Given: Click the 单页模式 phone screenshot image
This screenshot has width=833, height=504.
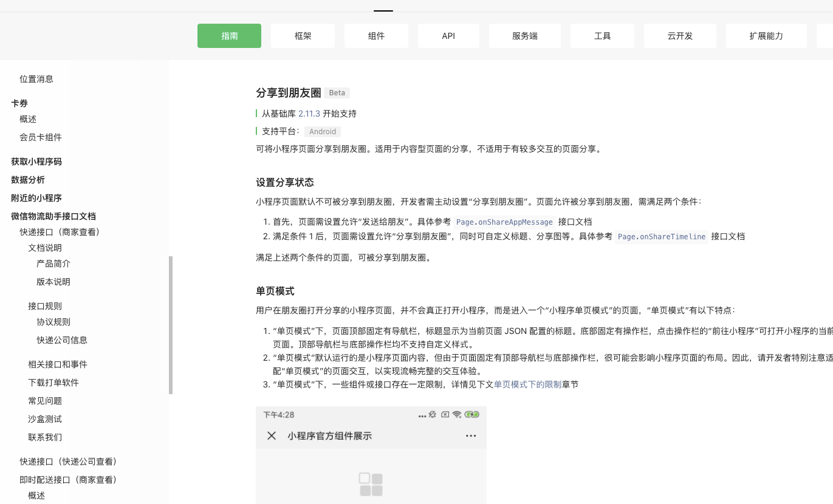Looking at the screenshot, I should click(x=371, y=455).
